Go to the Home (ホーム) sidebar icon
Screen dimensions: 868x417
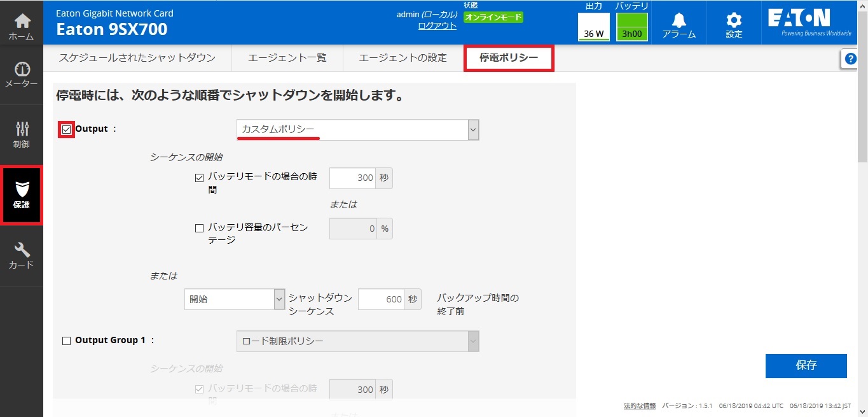click(x=22, y=27)
